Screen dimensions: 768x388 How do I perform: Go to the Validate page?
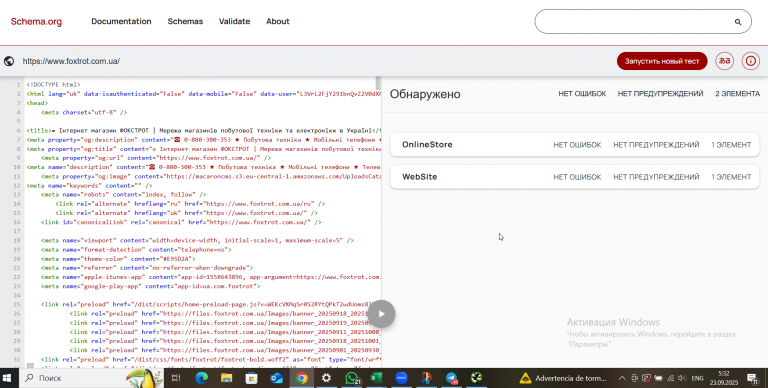click(234, 22)
